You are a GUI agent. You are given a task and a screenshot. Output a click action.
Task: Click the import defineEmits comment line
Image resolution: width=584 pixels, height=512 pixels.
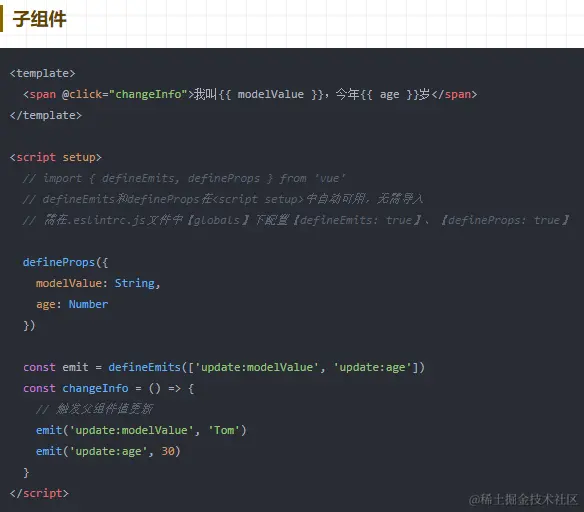pos(184,178)
